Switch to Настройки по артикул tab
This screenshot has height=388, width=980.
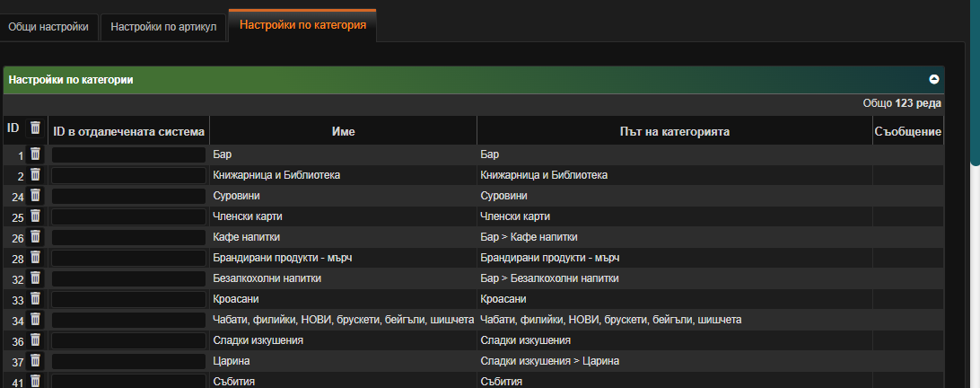[x=163, y=27]
